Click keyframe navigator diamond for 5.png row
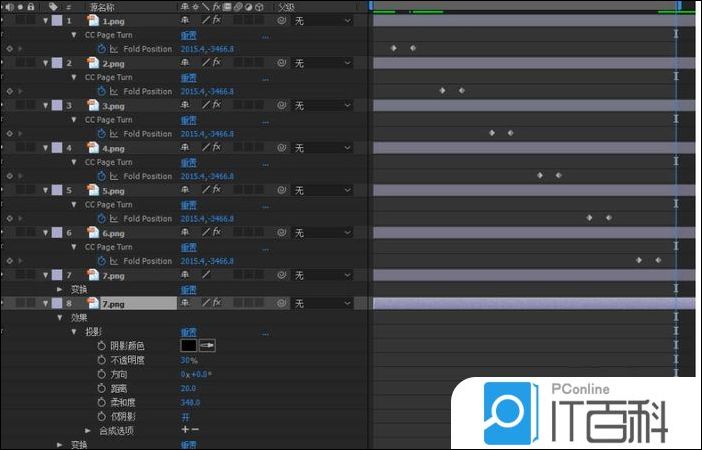This screenshot has height=450, width=702. 10,218
